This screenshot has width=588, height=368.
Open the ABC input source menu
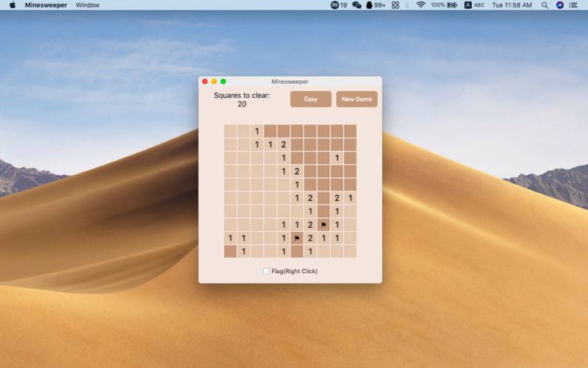[x=474, y=5]
